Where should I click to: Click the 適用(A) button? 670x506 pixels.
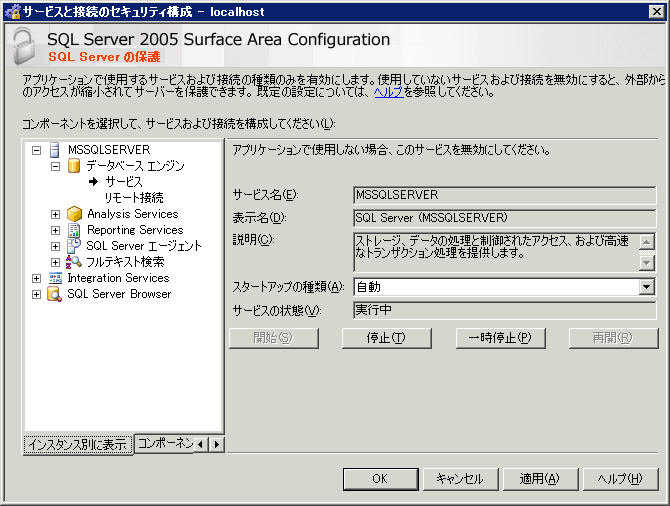click(x=540, y=479)
